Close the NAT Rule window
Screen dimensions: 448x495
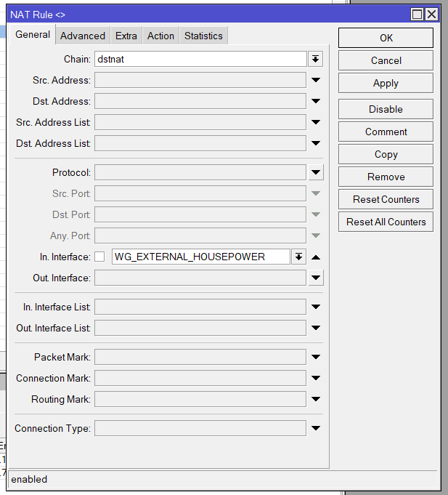coord(431,15)
